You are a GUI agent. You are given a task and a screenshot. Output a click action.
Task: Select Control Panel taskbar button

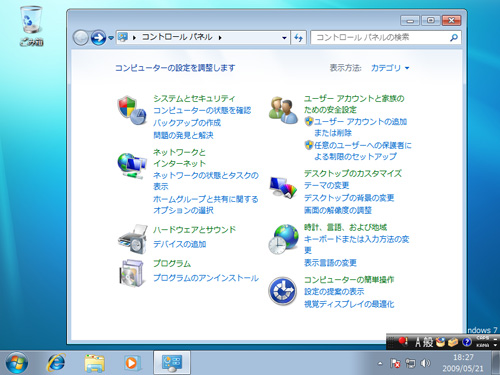coord(172,363)
